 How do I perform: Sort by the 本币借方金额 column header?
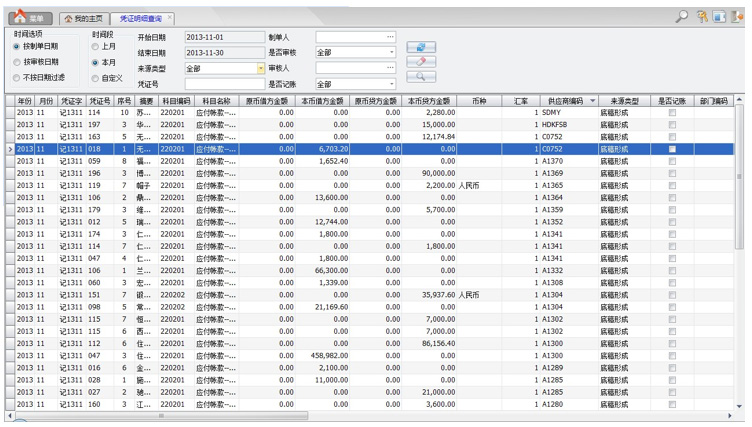322,101
